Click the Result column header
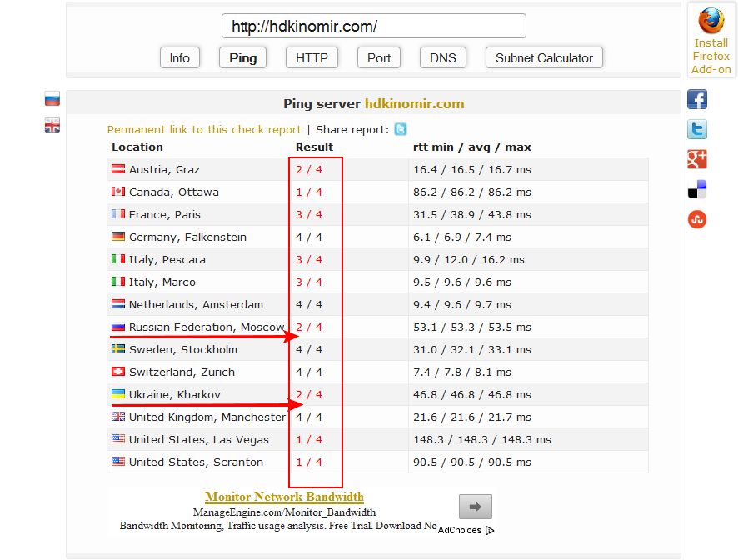Image resolution: width=738 pixels, height=560 pixels. coord(314,147)
